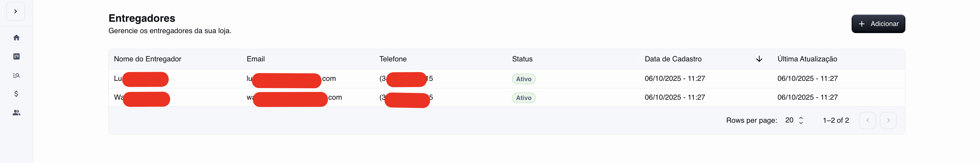Open the dollar sign finance icon
The height and width of the screenshot is (163, 980).
point(16,94)
